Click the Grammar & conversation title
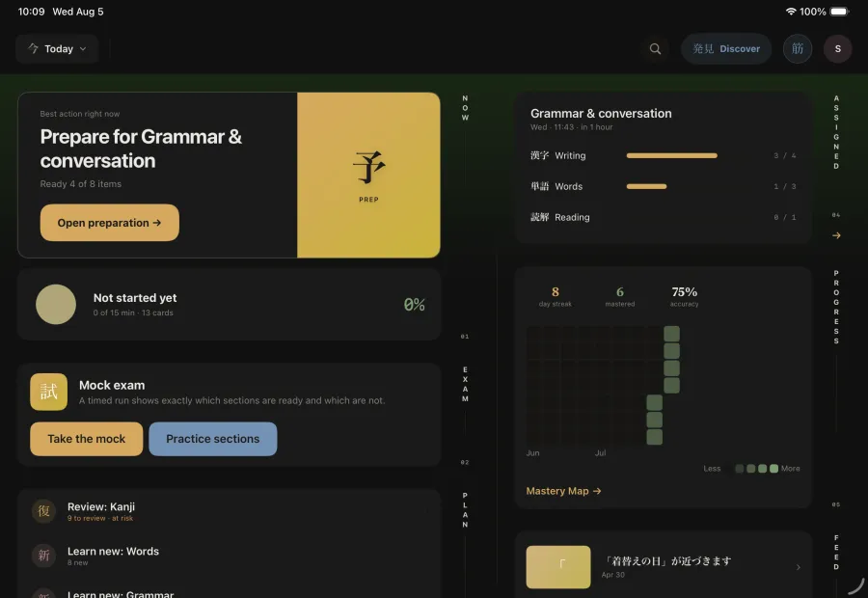 pyautogui.click(x=601, y=114)
